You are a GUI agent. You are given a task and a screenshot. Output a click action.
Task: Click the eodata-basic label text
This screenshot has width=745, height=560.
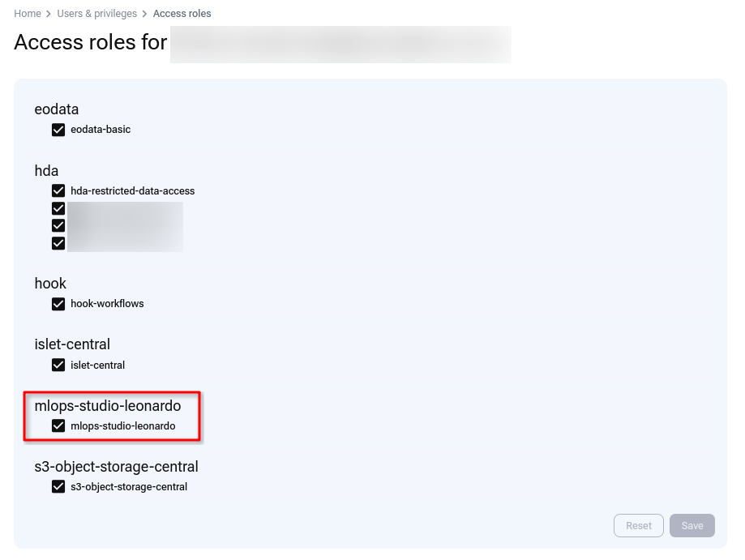(x=101, y=130)
